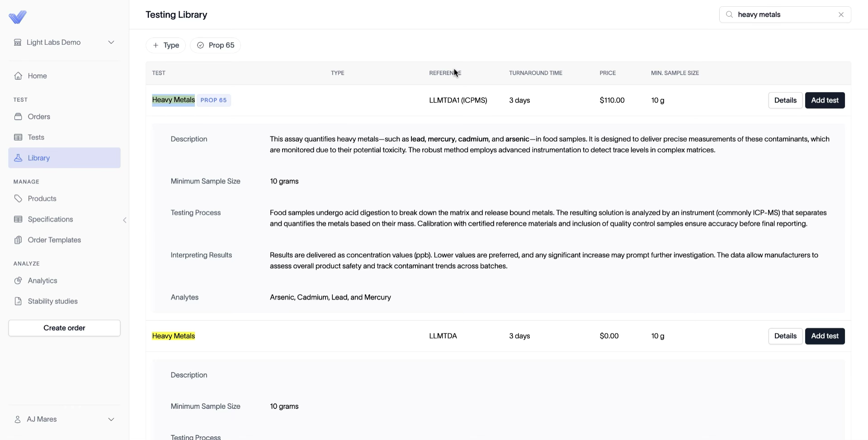
Task: Click the REFERENCE column header
Action: pos(445,73)
